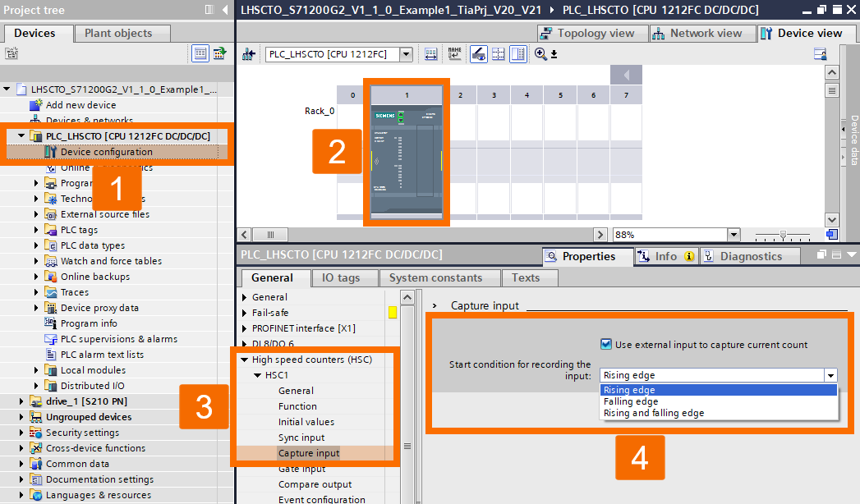Open the Properties tab
This screenshot has height=504, width=860.
click(x=586, y=256)
